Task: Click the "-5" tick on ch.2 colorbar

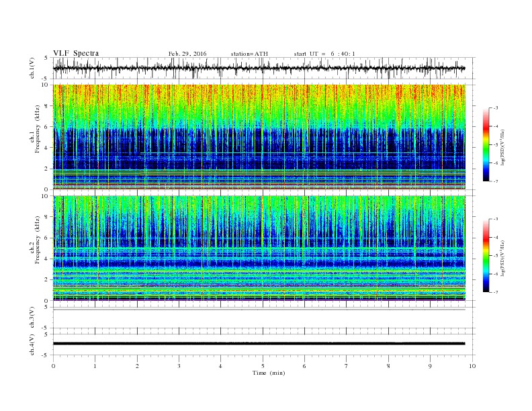Action: point(496,256)
